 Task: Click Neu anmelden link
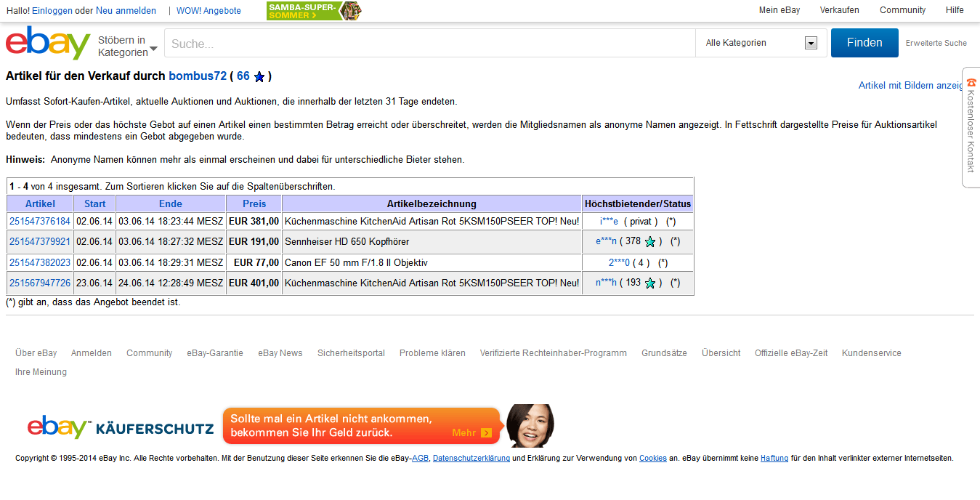pyautogui.click(x=126, y=10)
